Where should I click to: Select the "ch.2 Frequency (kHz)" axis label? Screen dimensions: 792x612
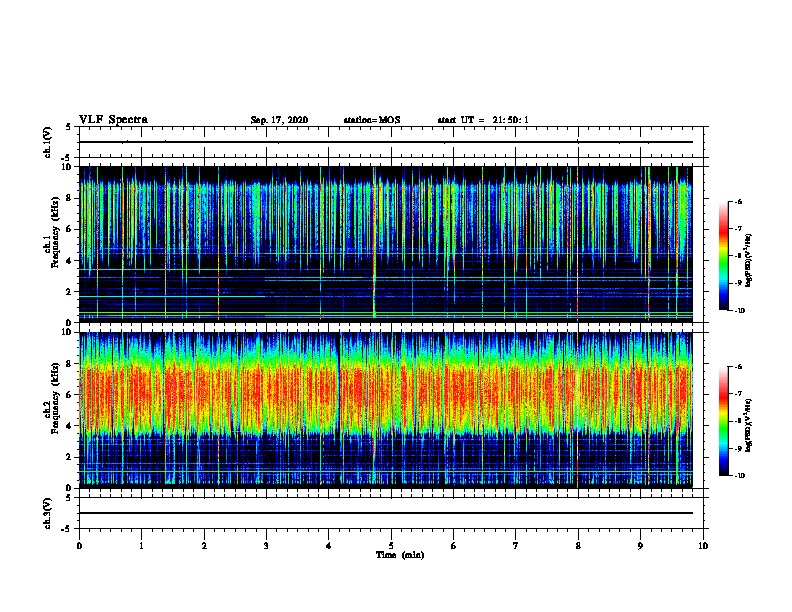(51, 398)
